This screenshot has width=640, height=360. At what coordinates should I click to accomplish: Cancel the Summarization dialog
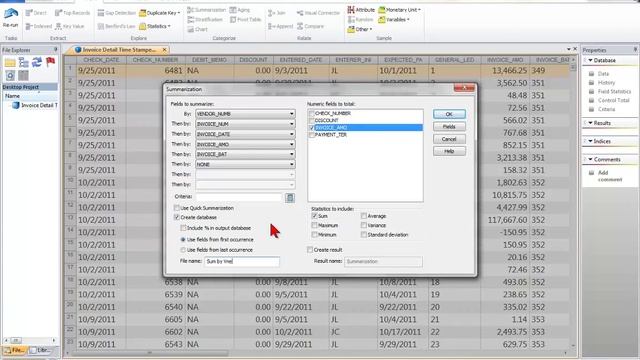[449, 139]
